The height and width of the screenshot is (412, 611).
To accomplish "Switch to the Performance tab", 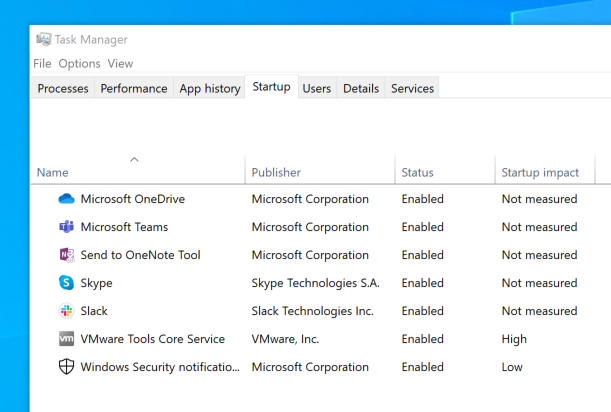I will point(134,88).
